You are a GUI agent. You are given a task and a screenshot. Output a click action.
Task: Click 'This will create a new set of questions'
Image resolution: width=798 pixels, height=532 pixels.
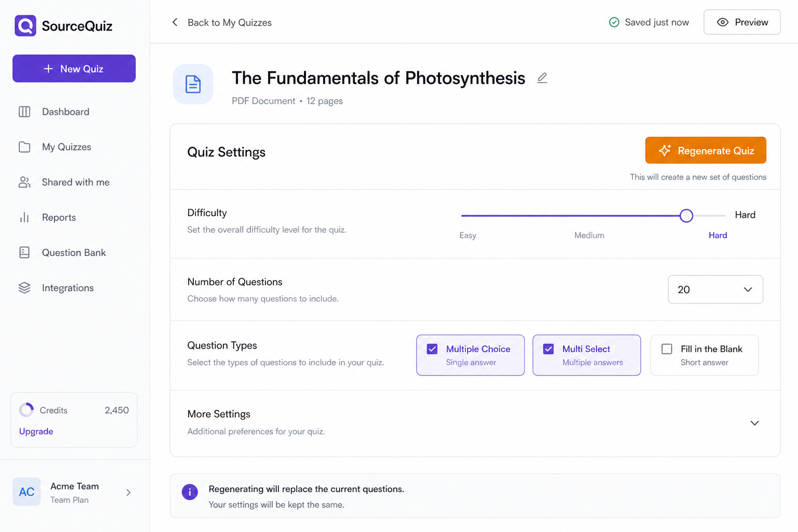(x=698, y=177)
